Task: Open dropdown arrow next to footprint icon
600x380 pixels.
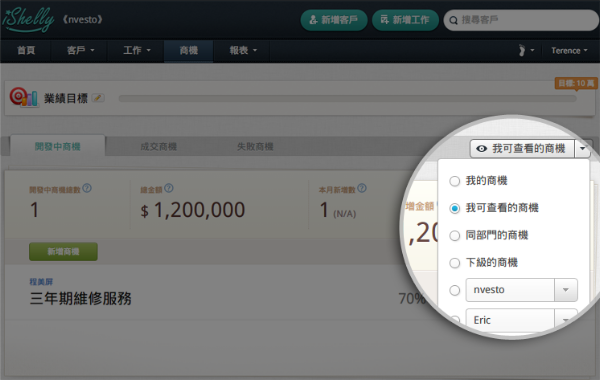Action: click(x=532, y=50)
